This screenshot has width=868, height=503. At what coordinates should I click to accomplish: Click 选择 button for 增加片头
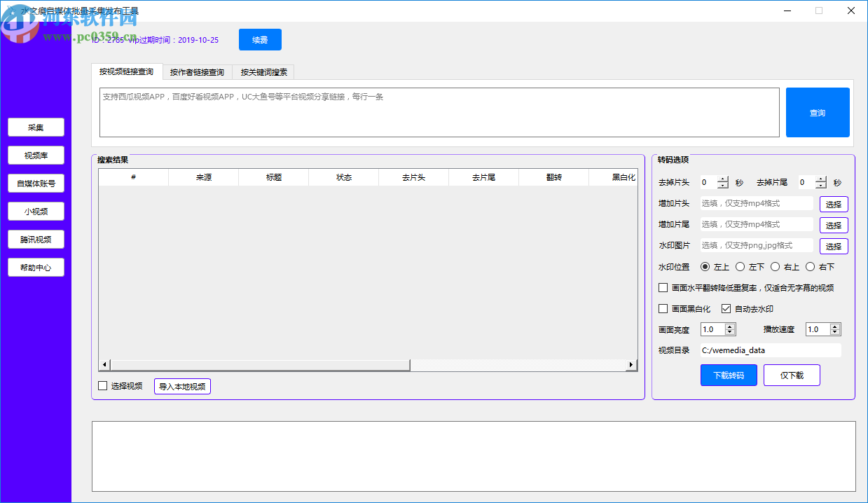(834, 204)
